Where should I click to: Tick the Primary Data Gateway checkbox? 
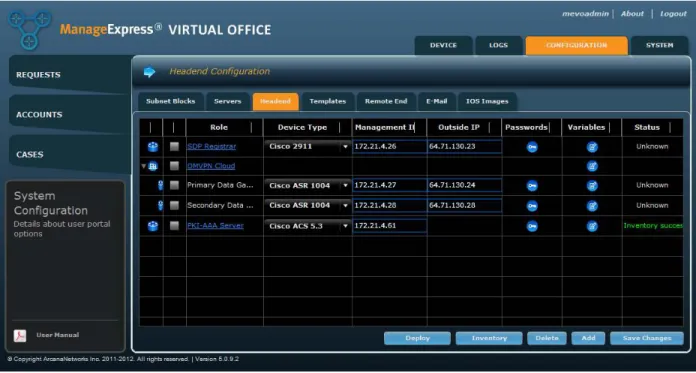(174, 185)
